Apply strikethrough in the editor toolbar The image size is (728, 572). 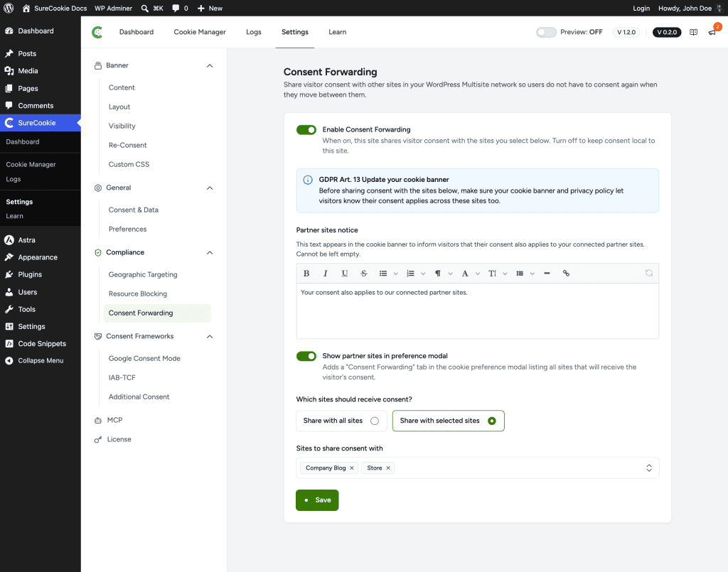tap(363, 274)
